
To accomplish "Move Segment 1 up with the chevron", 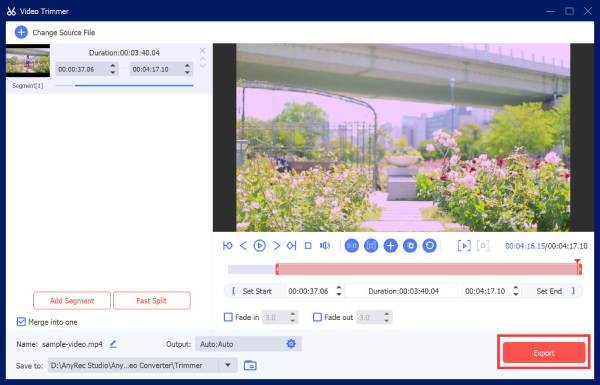I will click(x=203, y=59).
